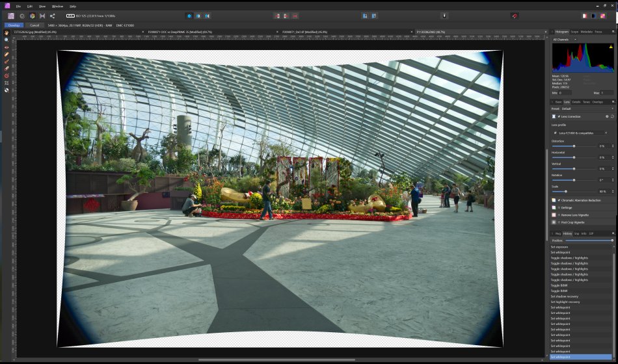Screen dimensions: 618x364
Task: Click the Distortion value stepper
Action: [613, 146]
